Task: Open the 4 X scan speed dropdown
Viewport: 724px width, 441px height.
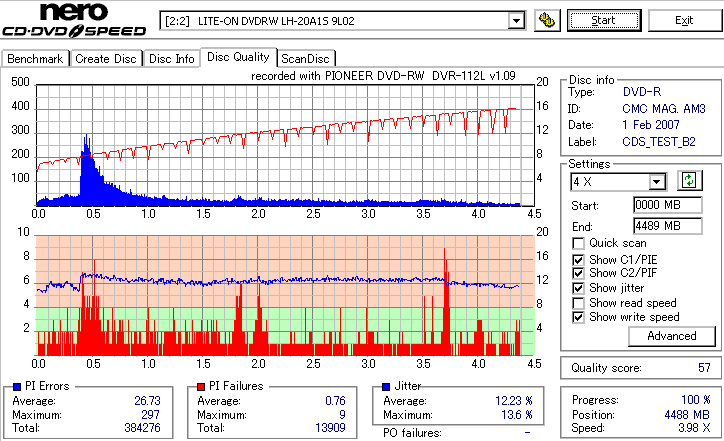Action: click(656, 182)
